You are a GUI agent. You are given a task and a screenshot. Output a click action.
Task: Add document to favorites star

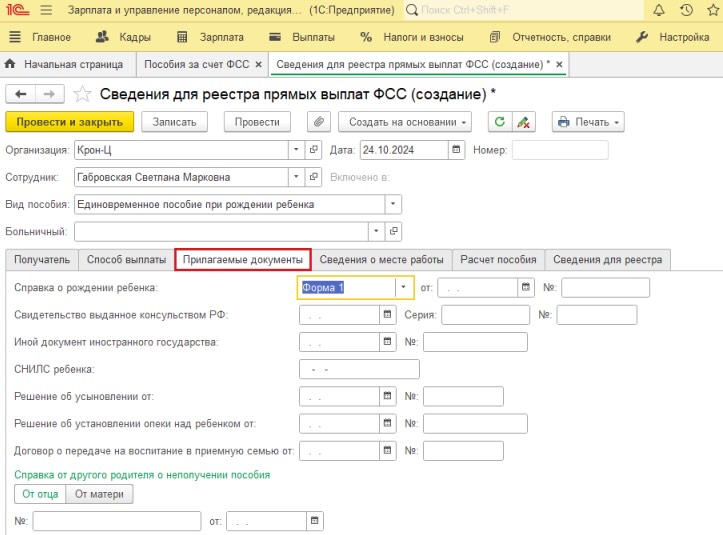point(83,94)
